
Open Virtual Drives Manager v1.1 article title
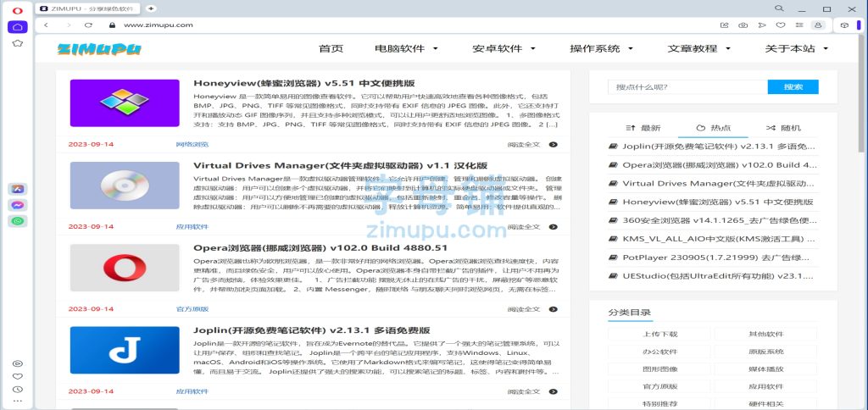pyautogui.click(x=341, y=165)
